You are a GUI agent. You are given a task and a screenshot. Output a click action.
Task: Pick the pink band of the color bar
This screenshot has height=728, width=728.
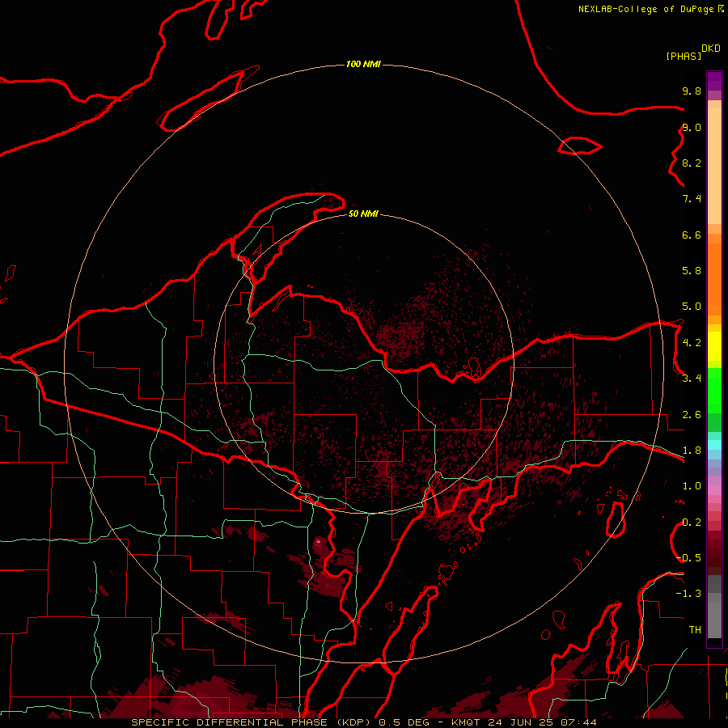(714, 490)
